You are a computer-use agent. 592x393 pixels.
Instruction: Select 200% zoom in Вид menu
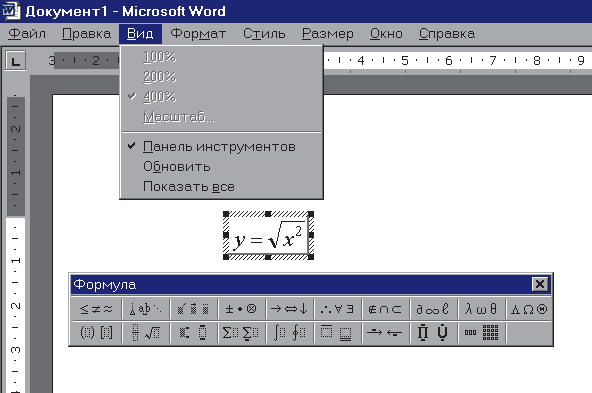tap(222, 77)
